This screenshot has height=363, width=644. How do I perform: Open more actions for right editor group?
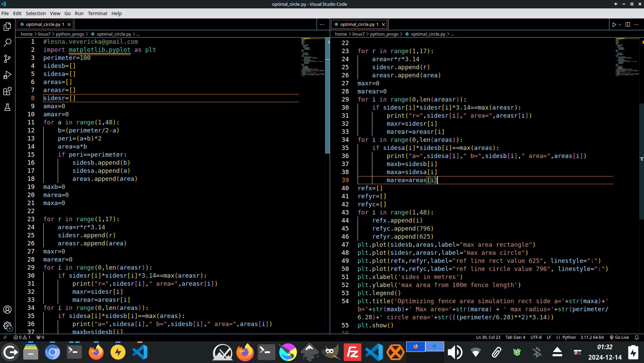pyautogui.click(x=636, y=25)
